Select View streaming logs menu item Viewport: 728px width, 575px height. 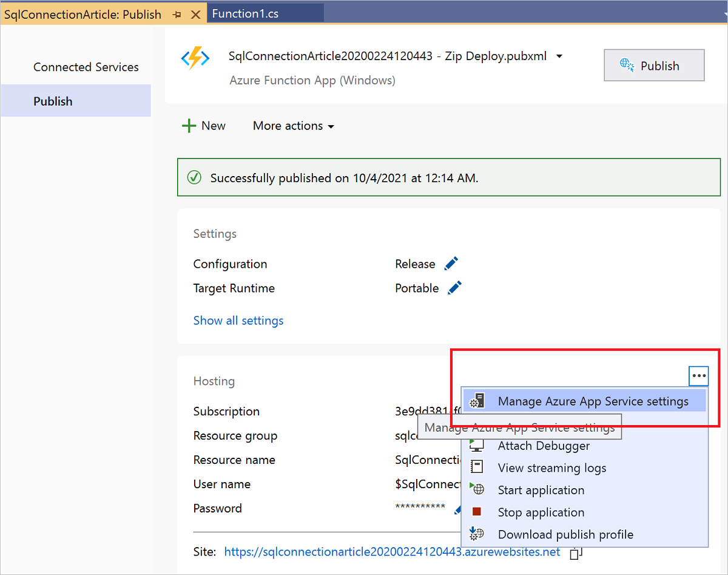[x=551, y=468]
